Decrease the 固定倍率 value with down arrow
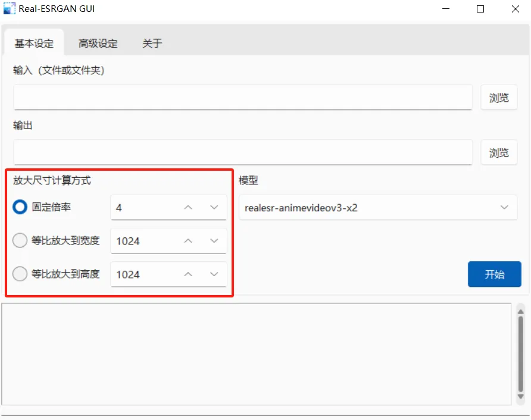The width and height of the screenshot is (531, 420). coord(214,208)
